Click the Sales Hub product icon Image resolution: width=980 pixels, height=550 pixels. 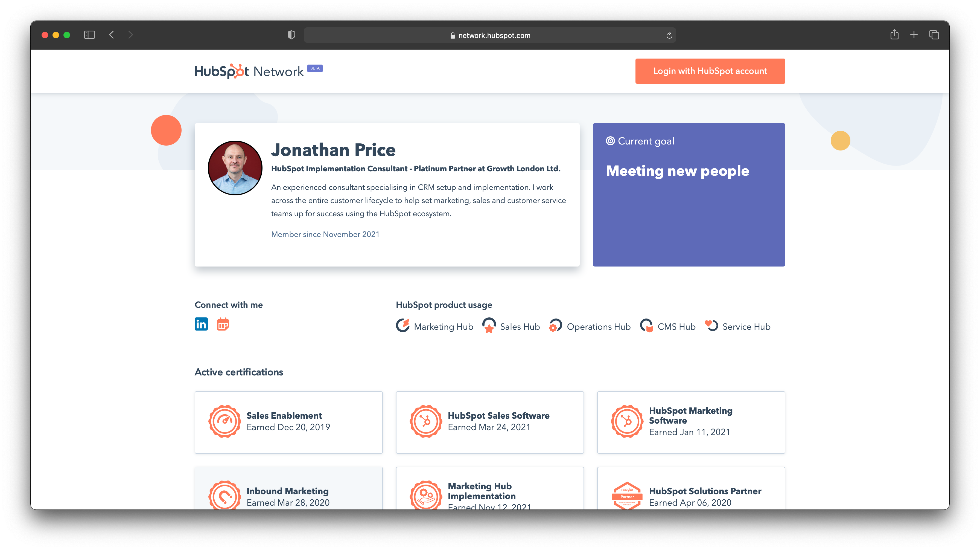489,326
